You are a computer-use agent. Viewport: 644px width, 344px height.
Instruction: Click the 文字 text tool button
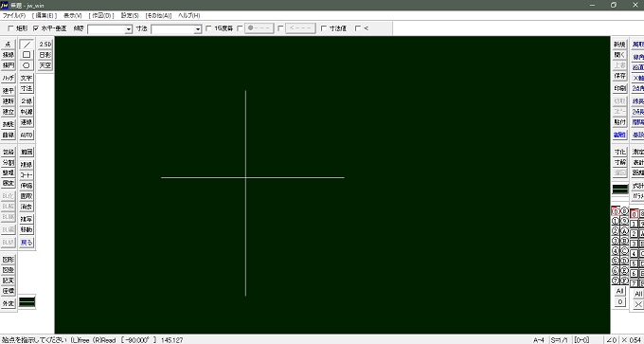coord(27,78)
